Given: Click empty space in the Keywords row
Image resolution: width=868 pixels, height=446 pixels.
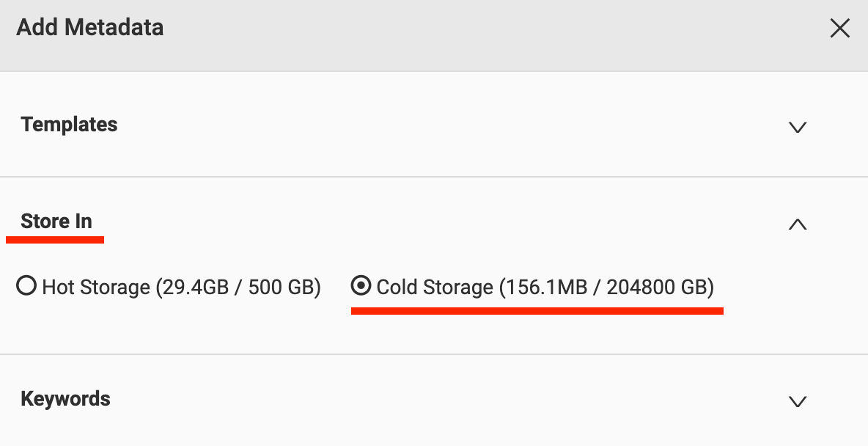Looking at the screenshot, I should click(440, 399).
